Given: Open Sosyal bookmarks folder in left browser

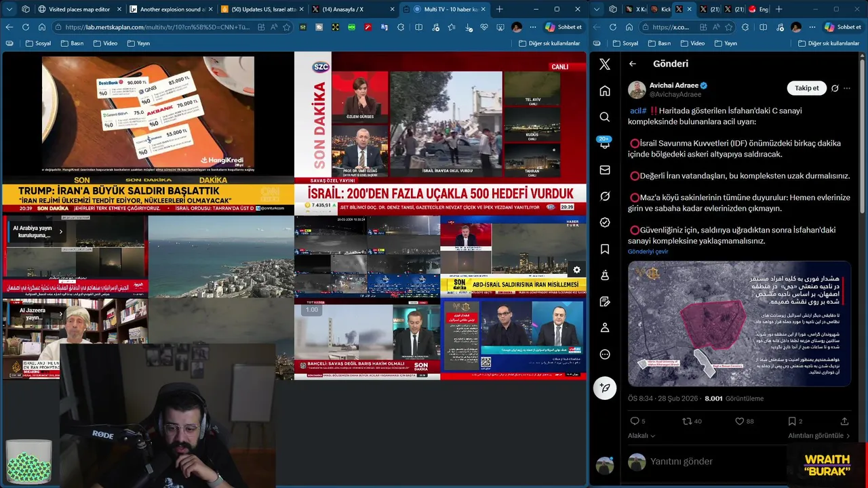Looking at the screenshot, I should (38, 43).
